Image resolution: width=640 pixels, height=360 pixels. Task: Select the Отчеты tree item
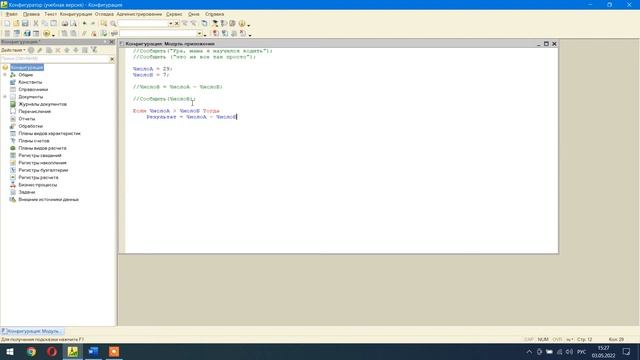tap(27, 119)
